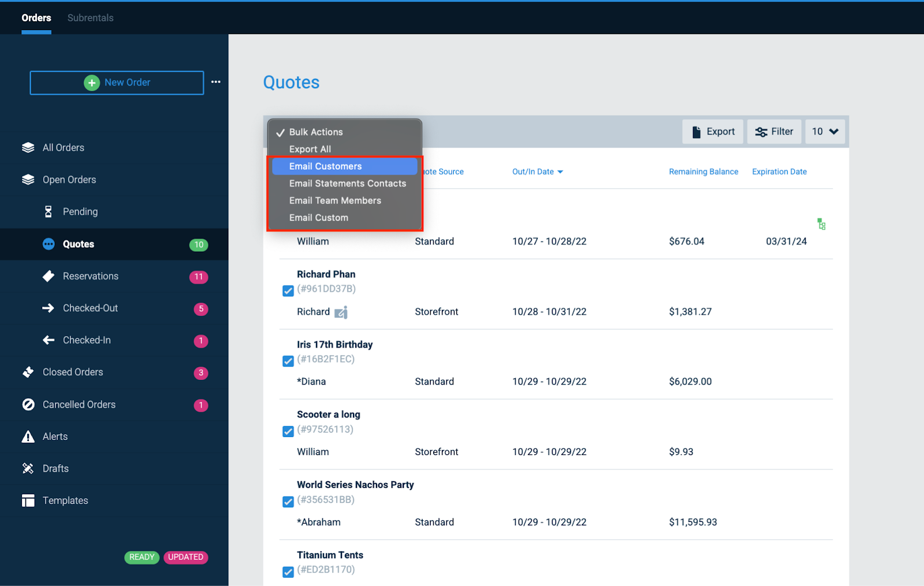This screenshot has height=586, width=924.
Task: Click the Quotes icon in the sidebar
Action: pos(48,244)
